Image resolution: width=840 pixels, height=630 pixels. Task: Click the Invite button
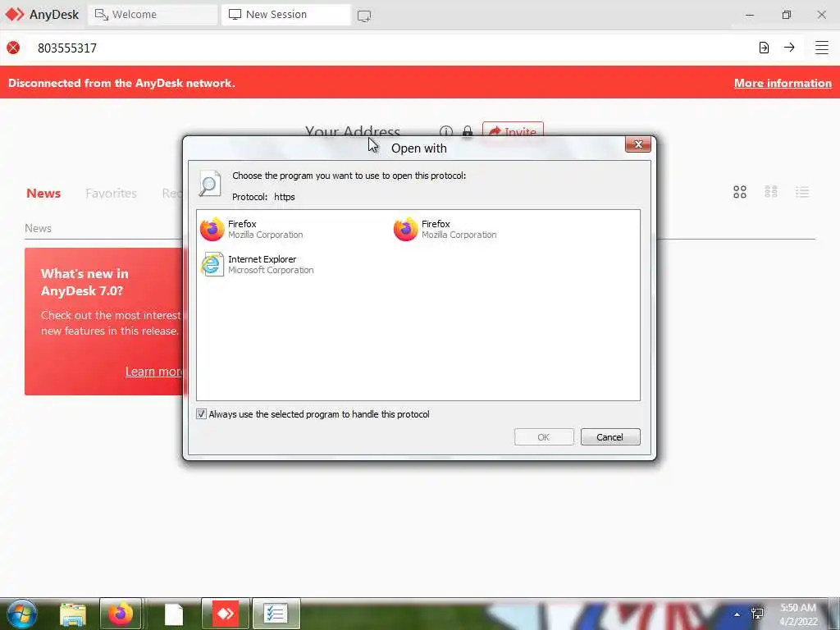point(514,130)
